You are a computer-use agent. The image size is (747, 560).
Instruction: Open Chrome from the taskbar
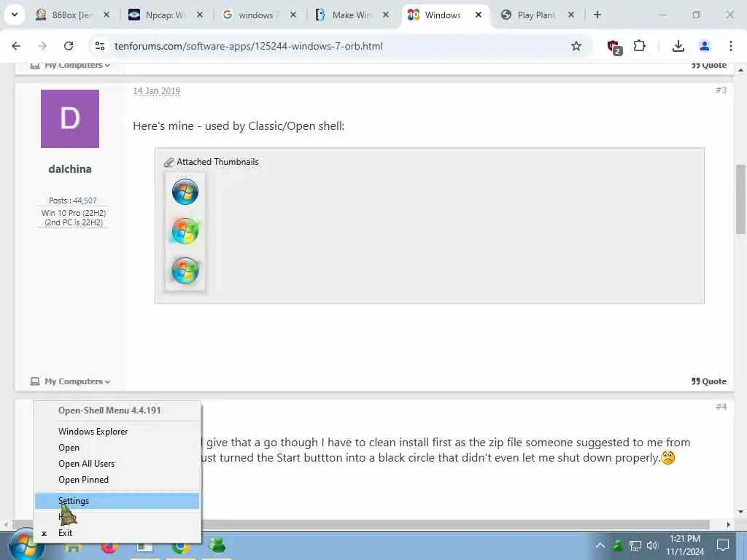[181, 547]
